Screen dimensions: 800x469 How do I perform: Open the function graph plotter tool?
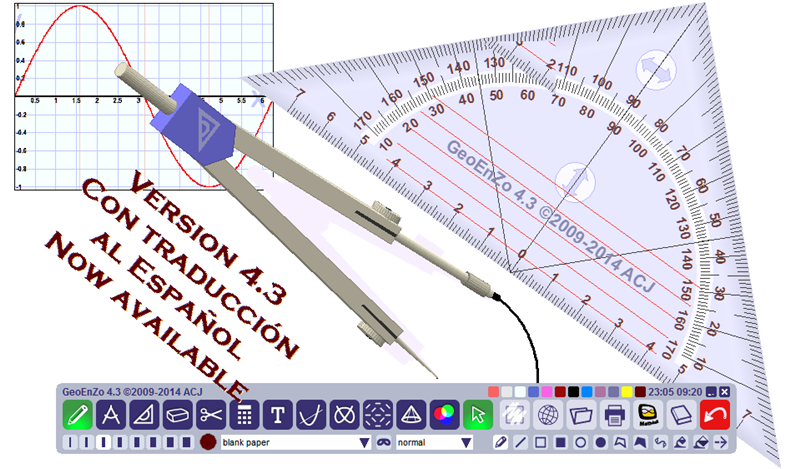(x=311, y=414)
